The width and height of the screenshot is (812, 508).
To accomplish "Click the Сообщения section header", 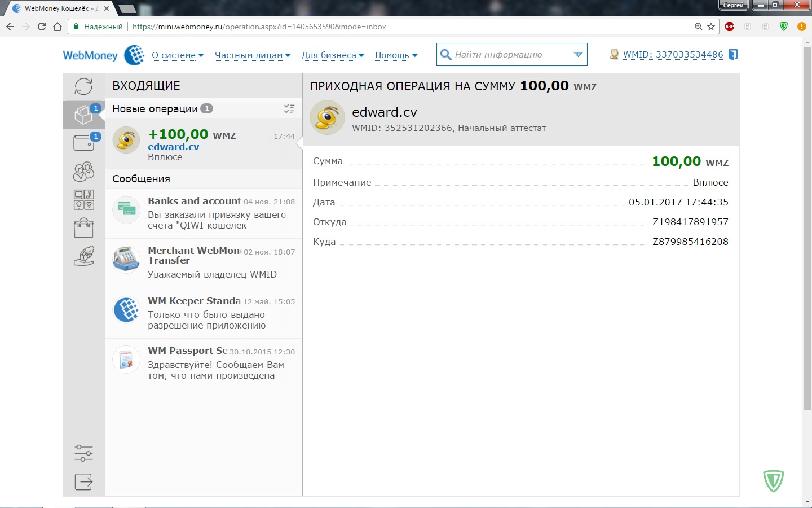I will click(141, 179).
